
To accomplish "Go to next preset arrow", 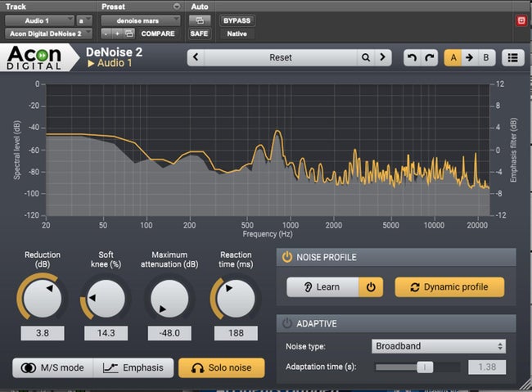I will click(383, 57).
